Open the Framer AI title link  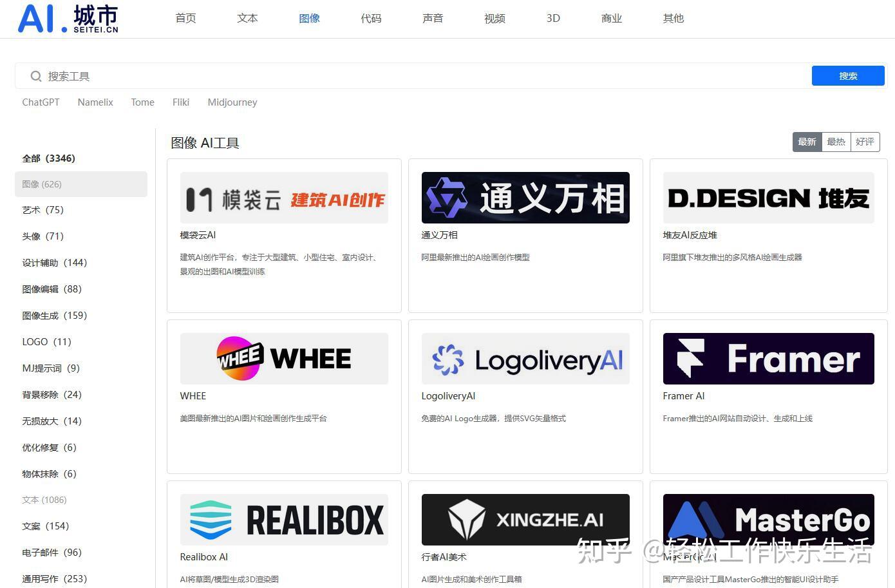pyautogui.click(x=684, y=396)
